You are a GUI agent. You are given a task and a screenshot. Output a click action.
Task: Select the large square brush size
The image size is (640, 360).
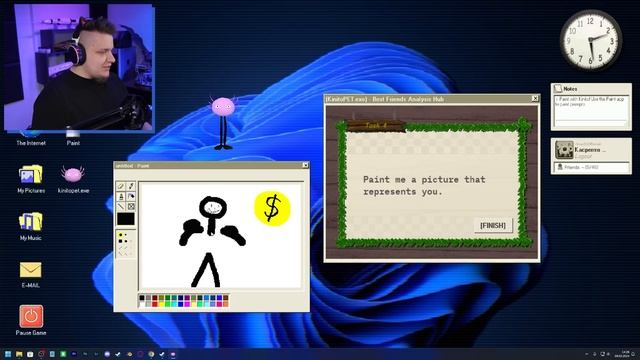point(120,241)
